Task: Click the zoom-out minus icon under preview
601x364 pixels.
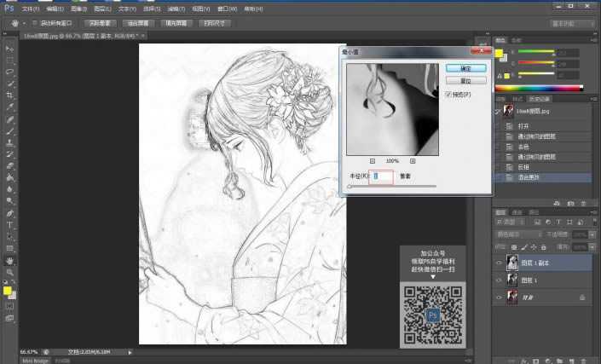Action: pyautogui.click(x=373, y=160)
